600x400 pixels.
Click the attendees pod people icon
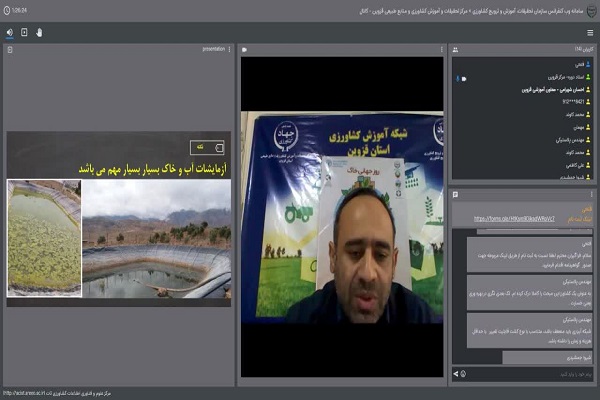[x=456, y=49]
